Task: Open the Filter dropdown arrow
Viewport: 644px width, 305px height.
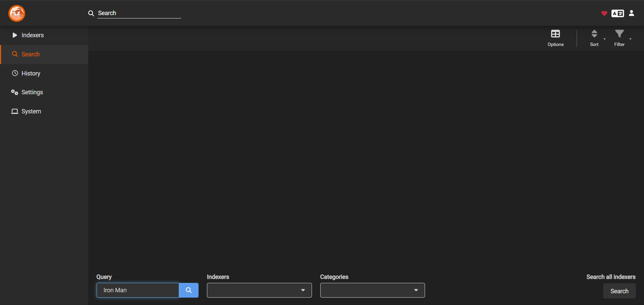Action: [630, 39]
